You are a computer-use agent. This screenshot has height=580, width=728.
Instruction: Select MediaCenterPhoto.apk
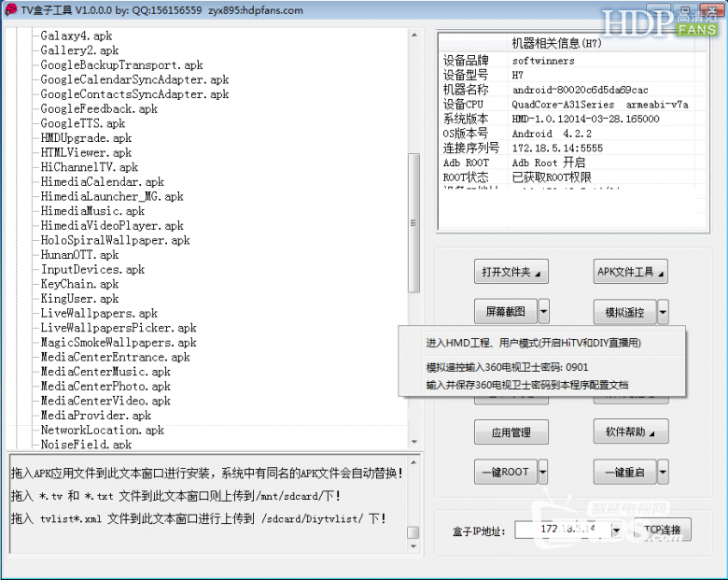[x=105, y=387]
